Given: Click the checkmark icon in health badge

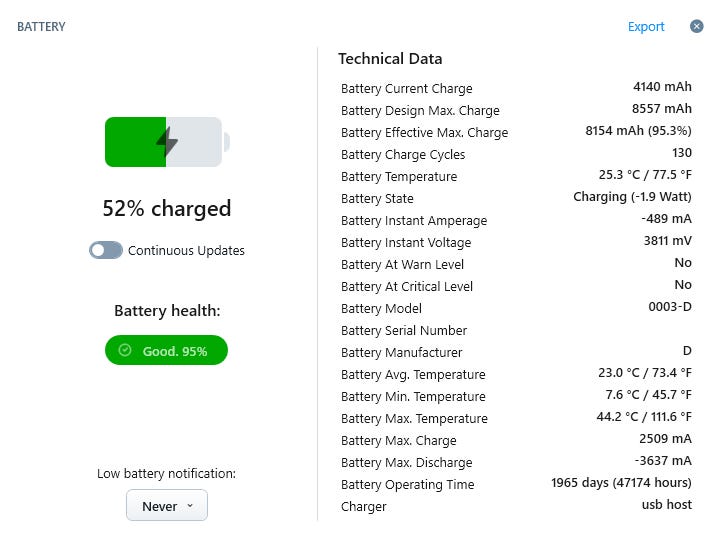Looking at the screenshot, I should [125, 350].
